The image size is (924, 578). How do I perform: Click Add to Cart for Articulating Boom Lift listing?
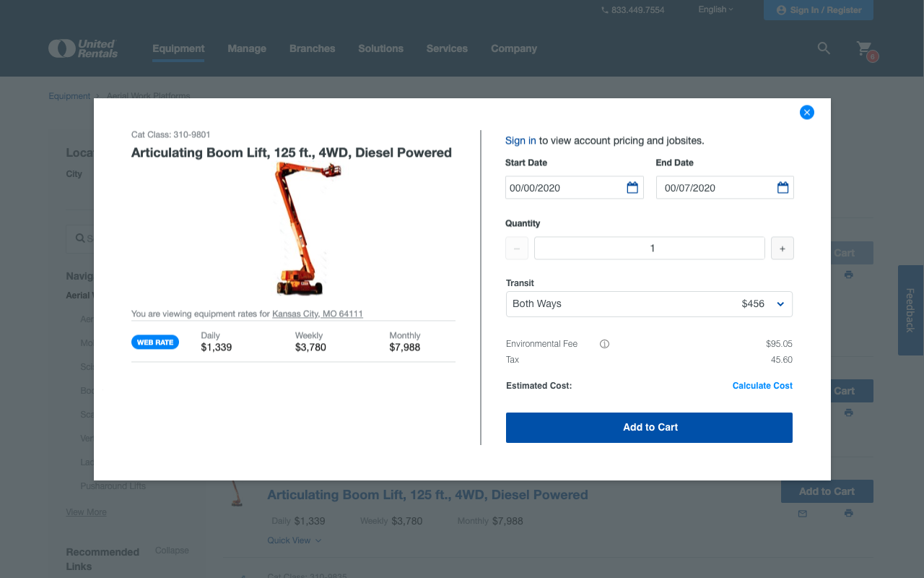(x=827, y=491)
